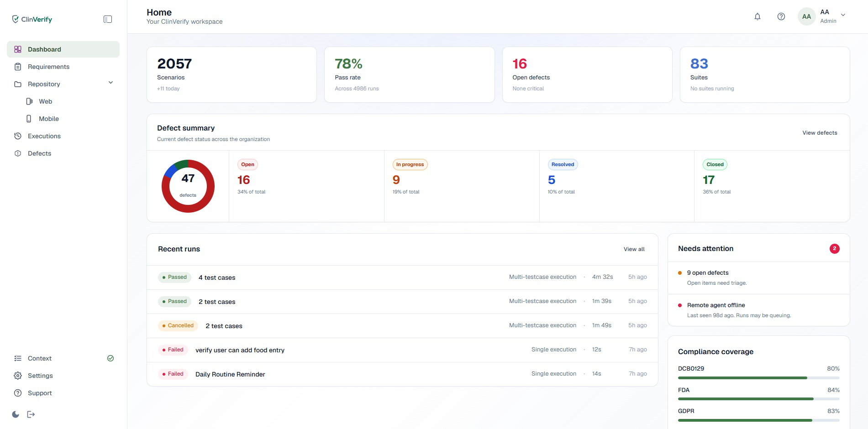The height and width of the screenshot is (429, 868).
Task: Open the AA user avatar
Action: tap(807, 16)
